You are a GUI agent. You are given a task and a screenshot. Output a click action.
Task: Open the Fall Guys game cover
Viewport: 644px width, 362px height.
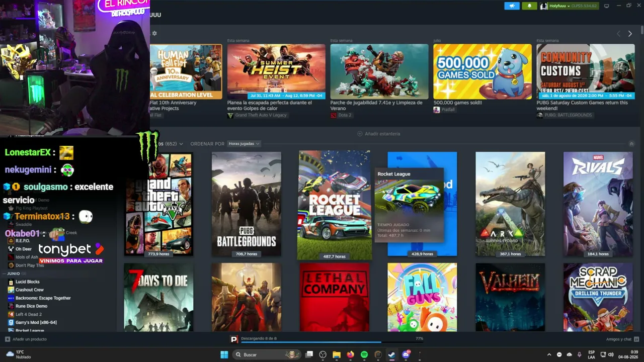423,297
